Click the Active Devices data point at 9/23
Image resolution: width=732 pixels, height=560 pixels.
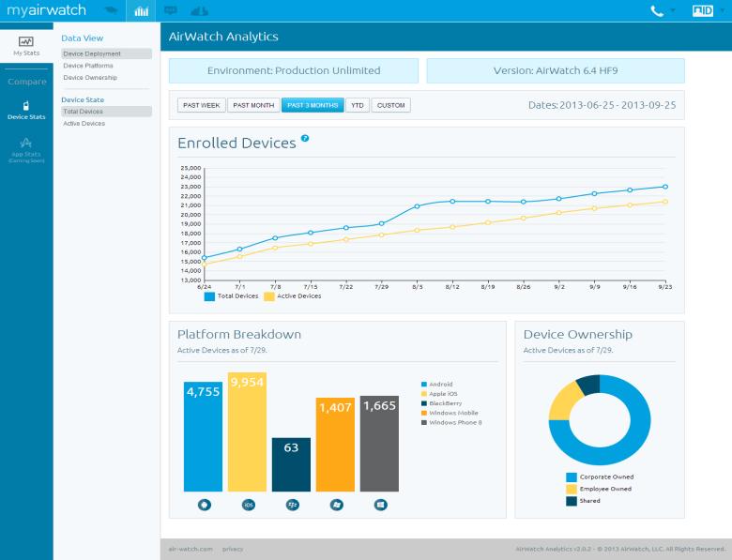tap(665, 202)
